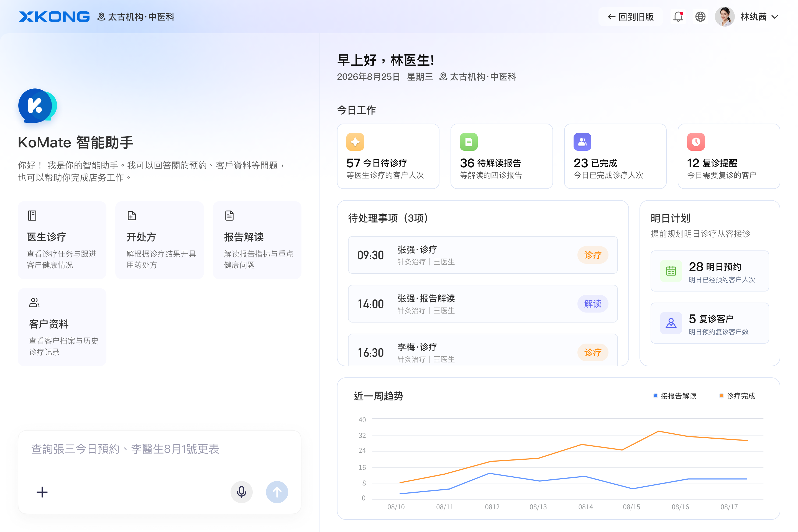This screenshot has height=532, width=798.
Task: Click the 报告解读 document icon
Action: click(229, 216)
